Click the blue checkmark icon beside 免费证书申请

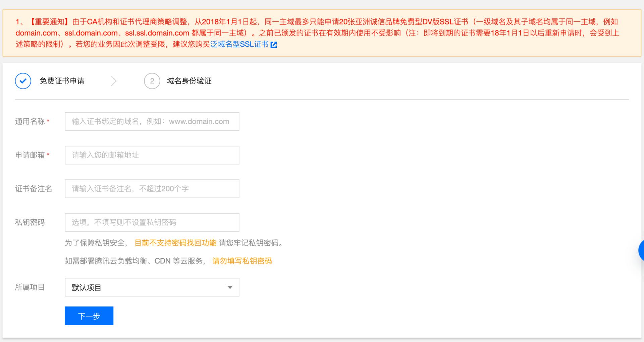(23, 81)
